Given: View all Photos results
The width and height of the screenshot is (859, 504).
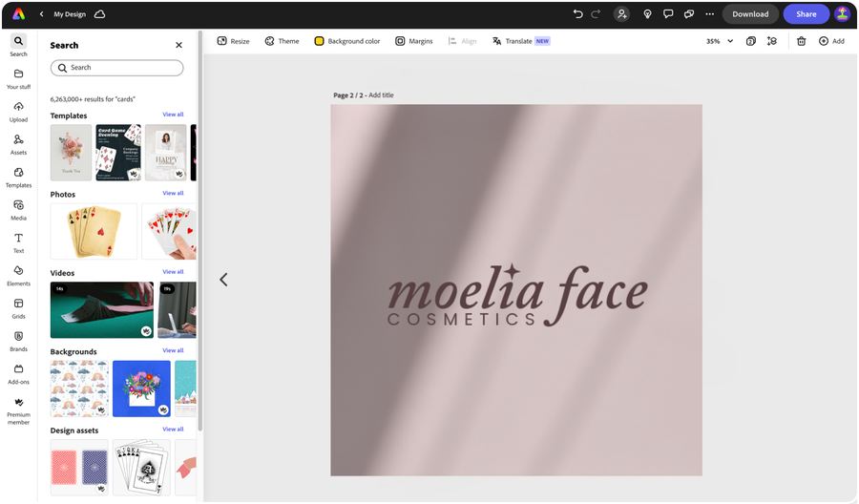Looking at the screenshot, I should click(x=173, y=194).
